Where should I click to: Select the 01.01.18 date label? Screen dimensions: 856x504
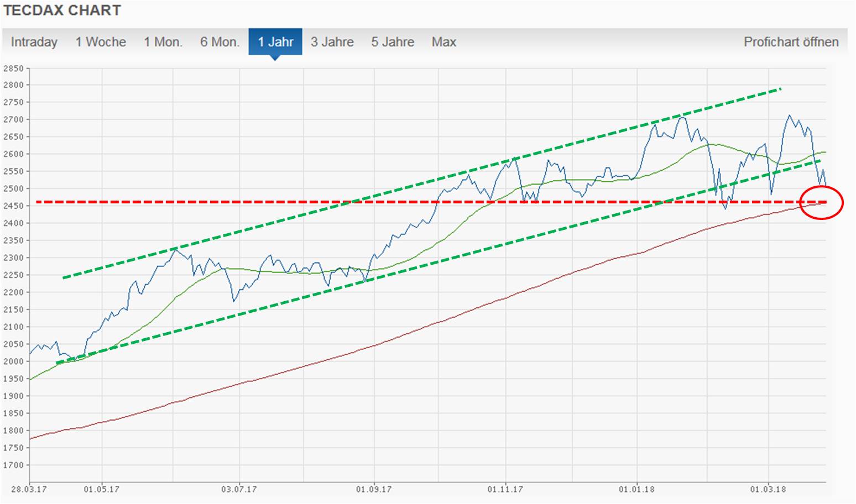(x=637, y=490)
